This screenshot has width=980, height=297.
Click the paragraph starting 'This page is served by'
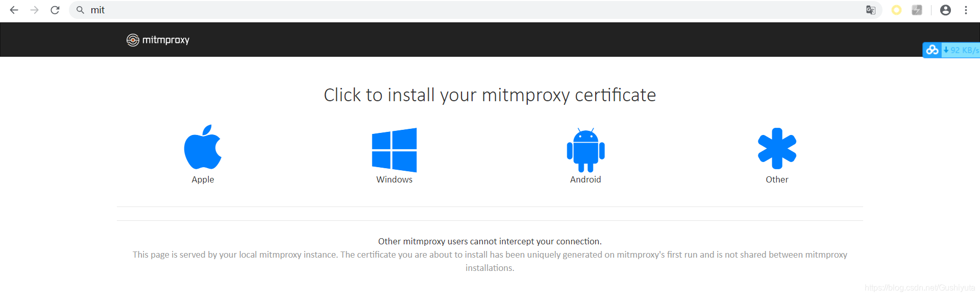click(490, 261)
